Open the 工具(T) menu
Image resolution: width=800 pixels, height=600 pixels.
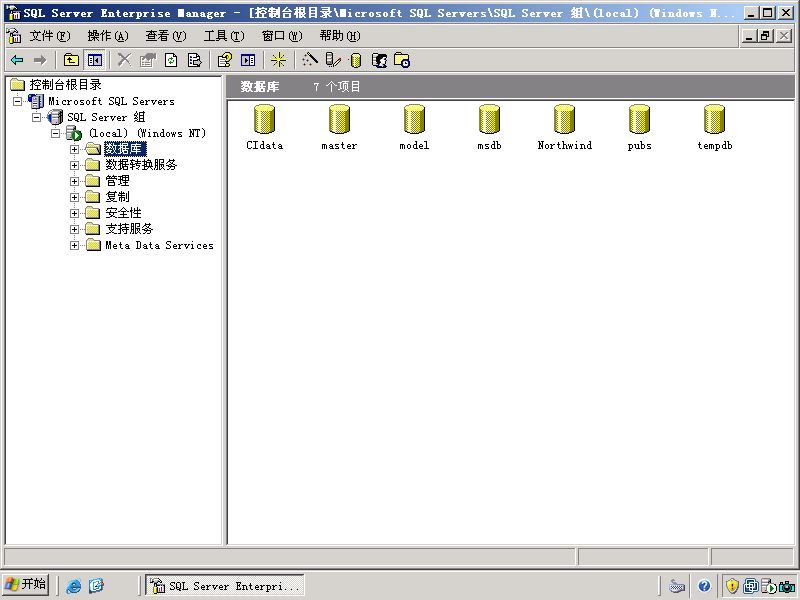point(224,36)
